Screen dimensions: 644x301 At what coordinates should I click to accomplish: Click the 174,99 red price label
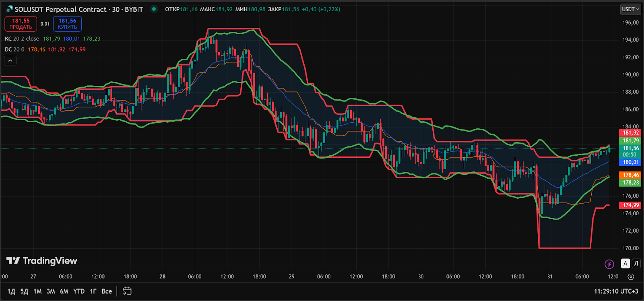pyautogui.click(x=630, y=205)
